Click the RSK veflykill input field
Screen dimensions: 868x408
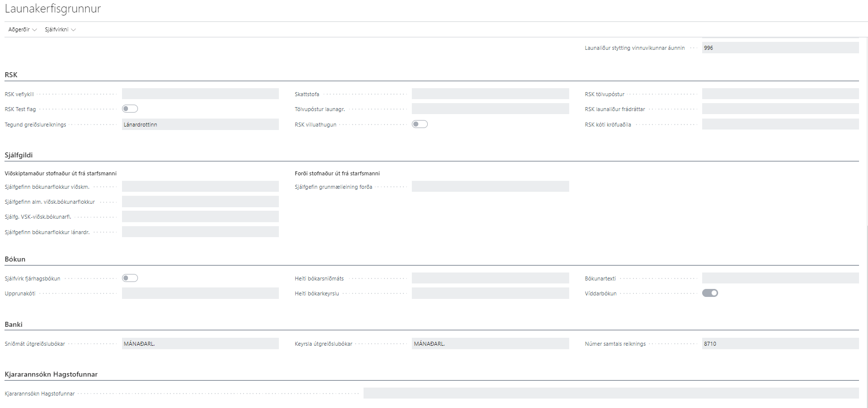click(x=200, y=94)
